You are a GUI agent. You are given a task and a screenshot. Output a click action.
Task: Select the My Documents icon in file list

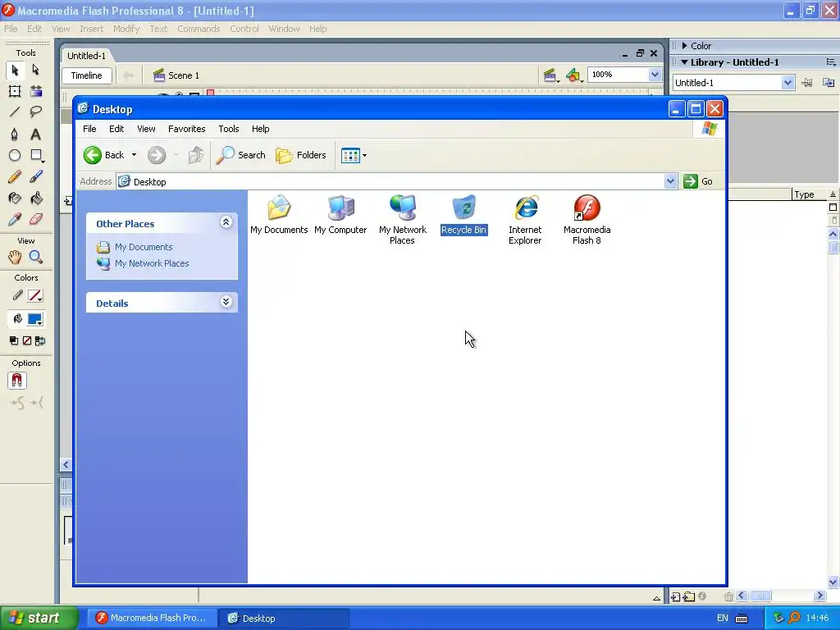279,215
